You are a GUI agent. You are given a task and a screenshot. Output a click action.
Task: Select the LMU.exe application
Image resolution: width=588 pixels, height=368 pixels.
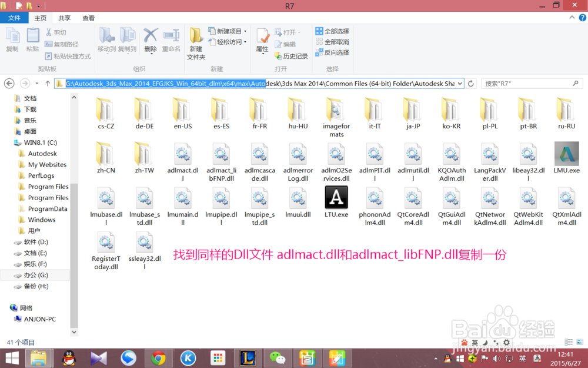coord(567,158)
